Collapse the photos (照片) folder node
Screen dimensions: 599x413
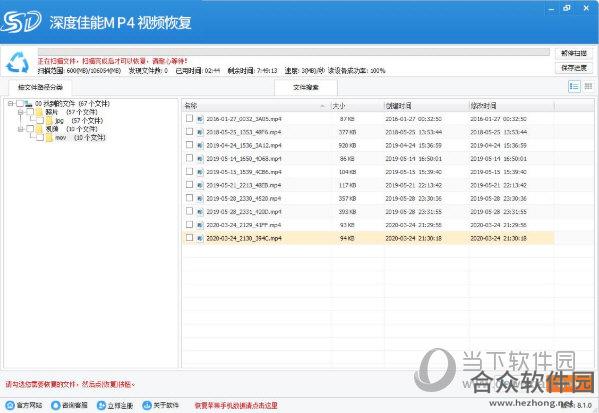(20, 112)
